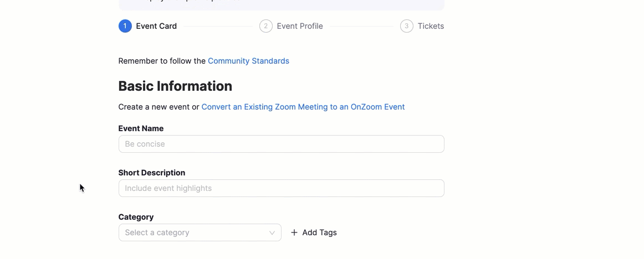Switch to the Event Card step

[x=156, y=26]
